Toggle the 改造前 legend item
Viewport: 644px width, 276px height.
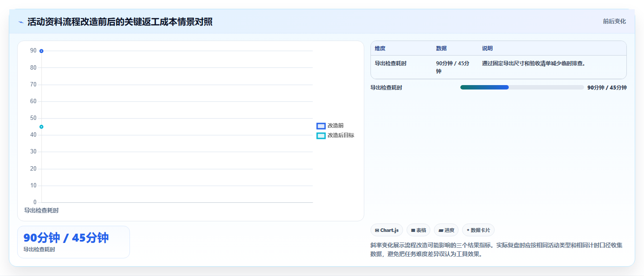[x=330, y=126]
